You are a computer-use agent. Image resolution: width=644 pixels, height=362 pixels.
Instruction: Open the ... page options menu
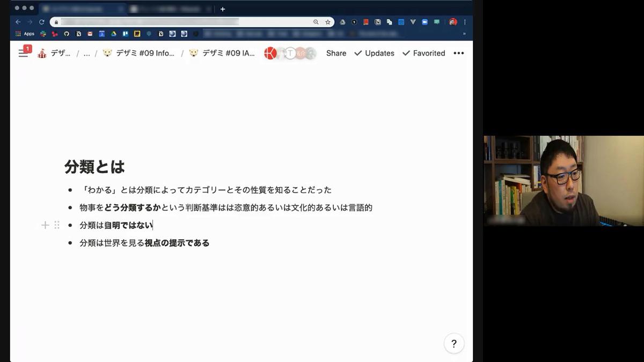click(x=459, y=53)
